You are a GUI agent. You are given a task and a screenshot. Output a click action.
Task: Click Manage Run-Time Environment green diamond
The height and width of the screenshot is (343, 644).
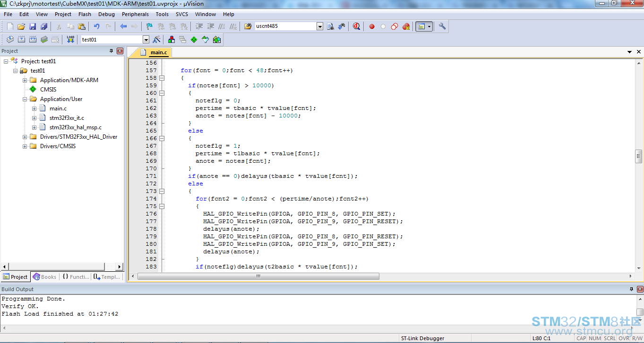(x=194, y=40)
